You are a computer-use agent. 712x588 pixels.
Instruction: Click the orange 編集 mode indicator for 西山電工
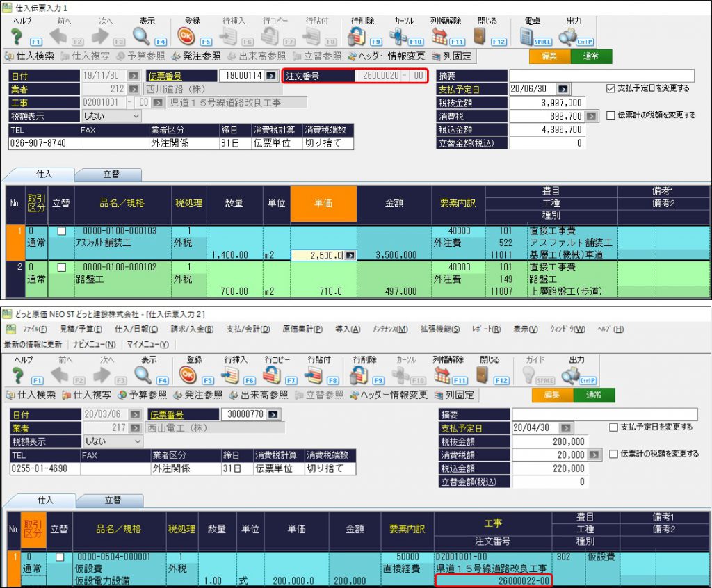click(x=551, y=395)
